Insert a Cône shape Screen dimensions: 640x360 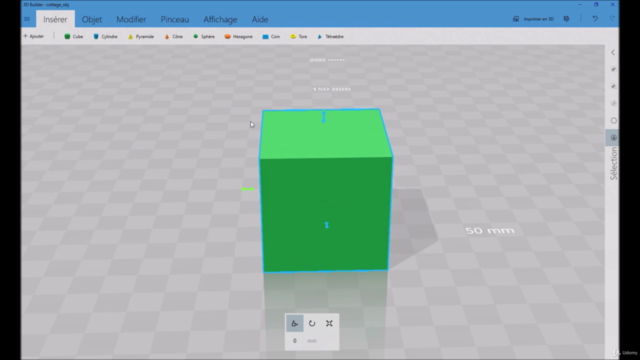coord(173,36)
